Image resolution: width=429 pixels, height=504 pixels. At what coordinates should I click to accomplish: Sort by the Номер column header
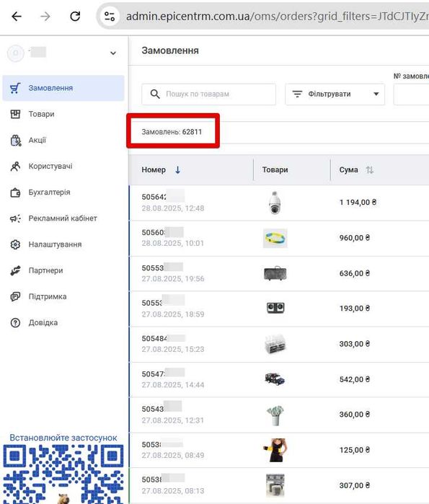154,169
